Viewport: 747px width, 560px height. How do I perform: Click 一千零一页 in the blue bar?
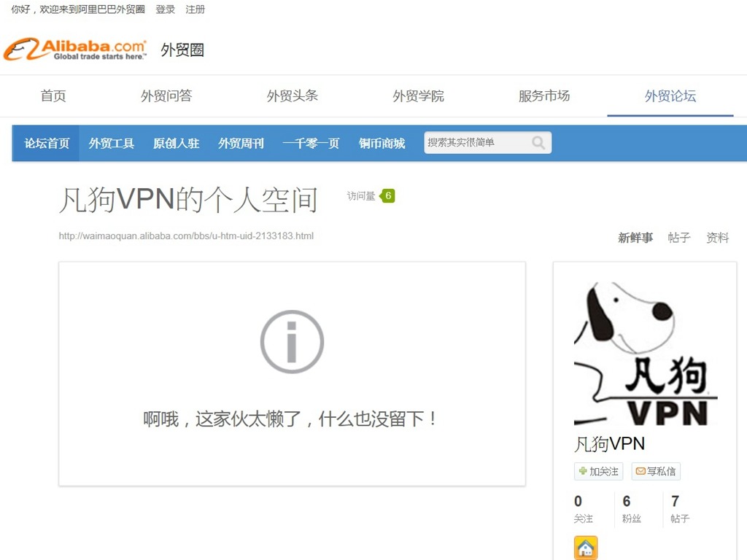pyautogui.click(x=311, y=144)
